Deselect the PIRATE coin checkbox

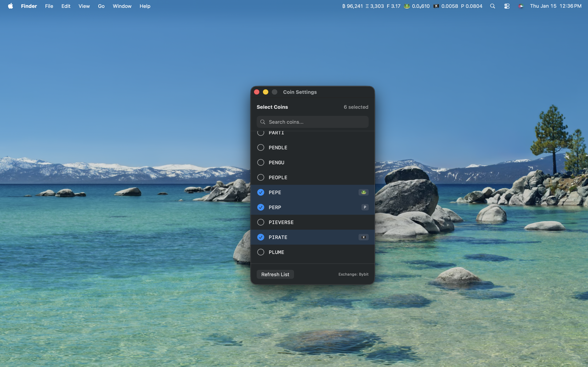pos(261,237)
